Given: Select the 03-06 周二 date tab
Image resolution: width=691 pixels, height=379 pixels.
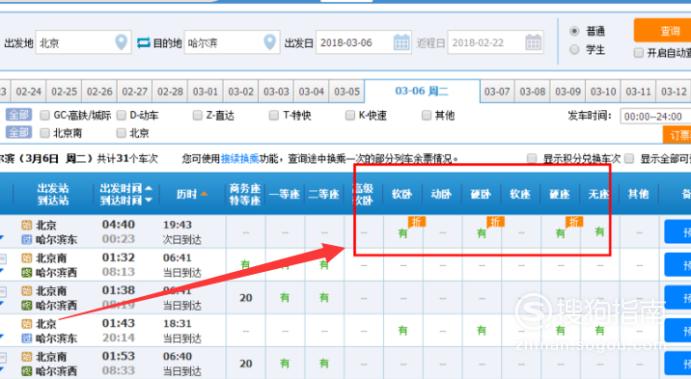Looking at the screenshot, I should pos(422,91).
